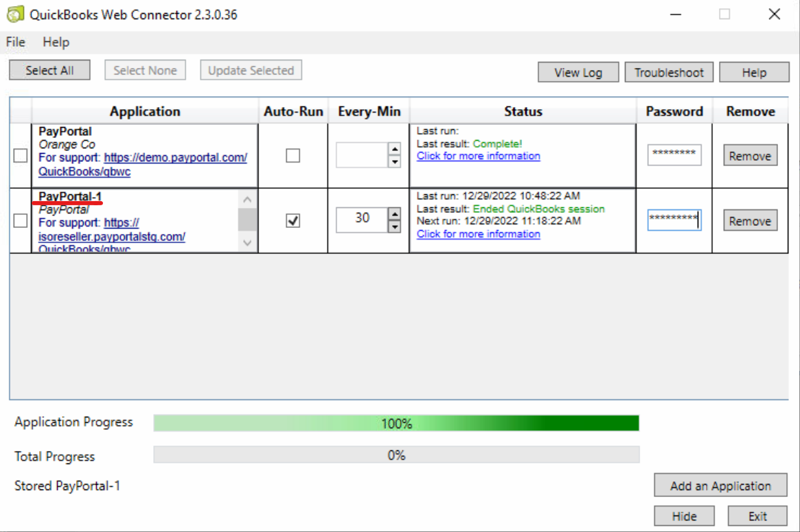Click the Every-Min field showing 30
This screenshot has width=800, height=532.
[x=362, y=220]
